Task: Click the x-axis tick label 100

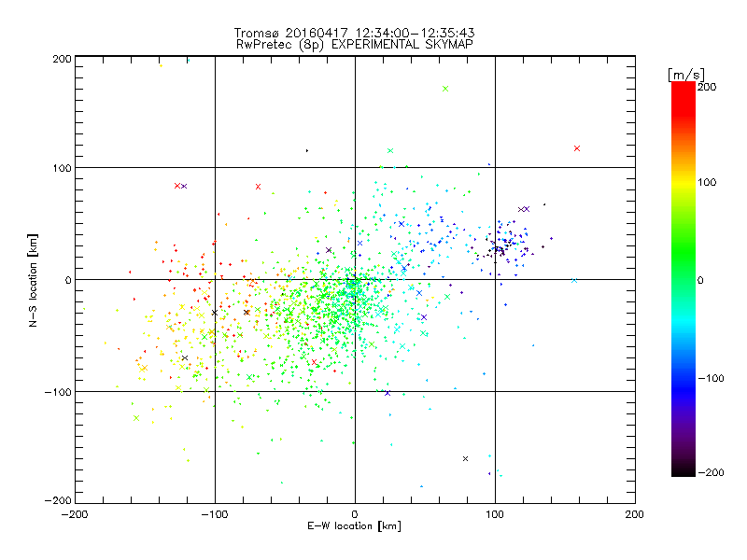Action: [495, 514]
